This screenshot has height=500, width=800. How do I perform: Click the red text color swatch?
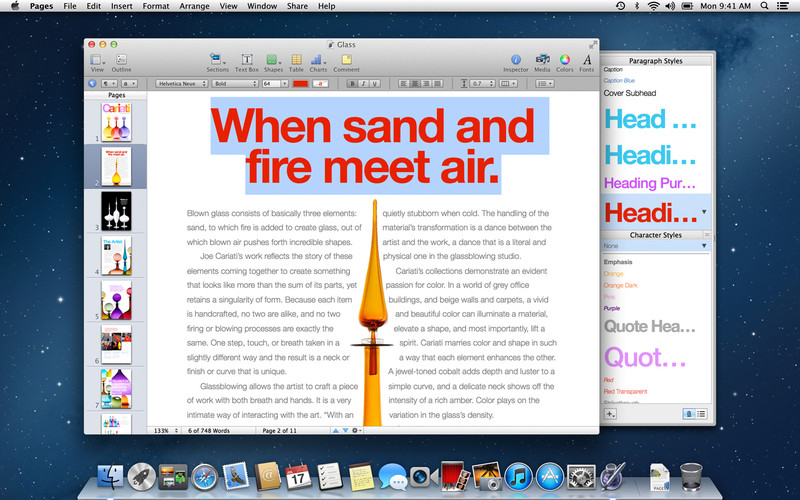(300, 83)
